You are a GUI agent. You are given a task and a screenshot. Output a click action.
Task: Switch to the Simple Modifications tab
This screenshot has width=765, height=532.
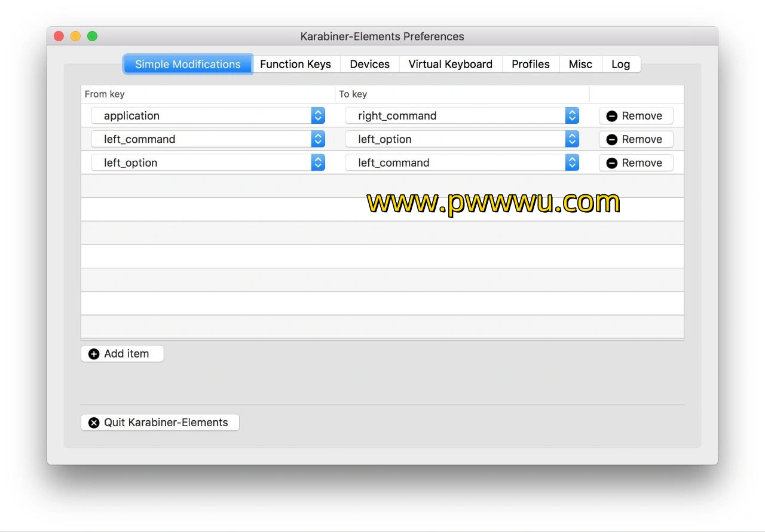pos(188,64)
